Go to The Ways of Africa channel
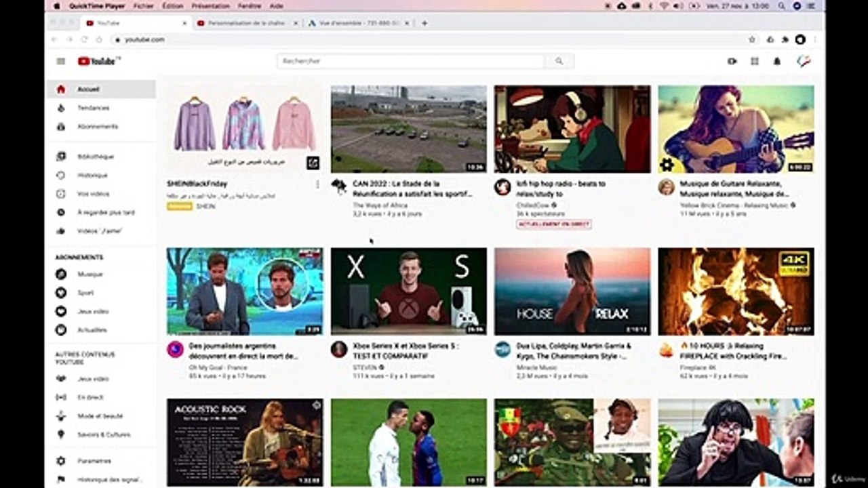Viewport: 868px width, 488px height. pyautogui.click(x=380, y=205)
